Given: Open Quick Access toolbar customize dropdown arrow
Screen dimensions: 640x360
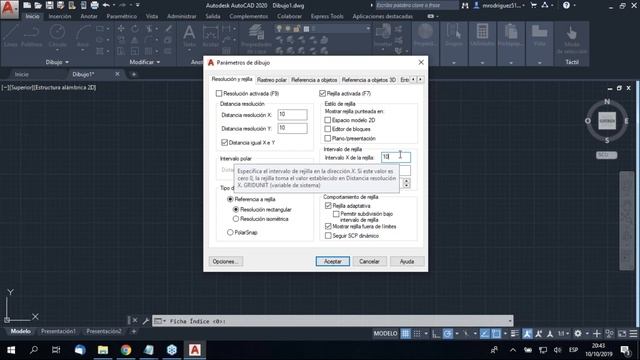Looking at the screenshot, I should coord(137,5).
